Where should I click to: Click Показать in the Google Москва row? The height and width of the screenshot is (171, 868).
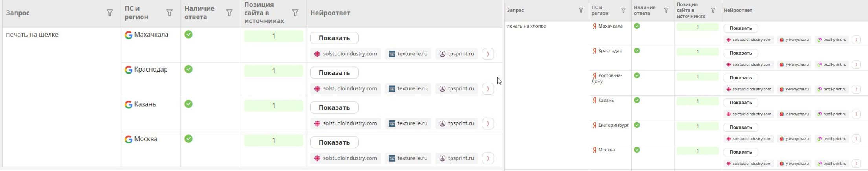[334, 142]
